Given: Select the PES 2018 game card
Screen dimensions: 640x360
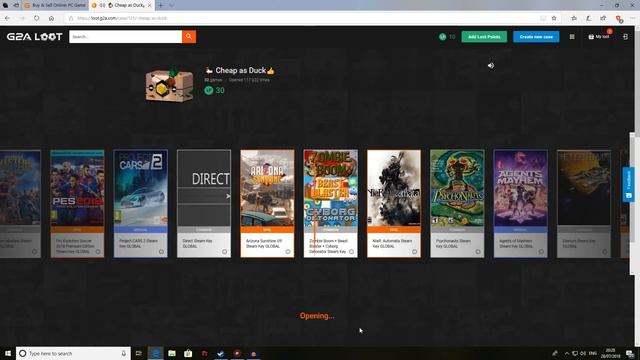Looking at the screenshot, I should (x=77, y=203).
